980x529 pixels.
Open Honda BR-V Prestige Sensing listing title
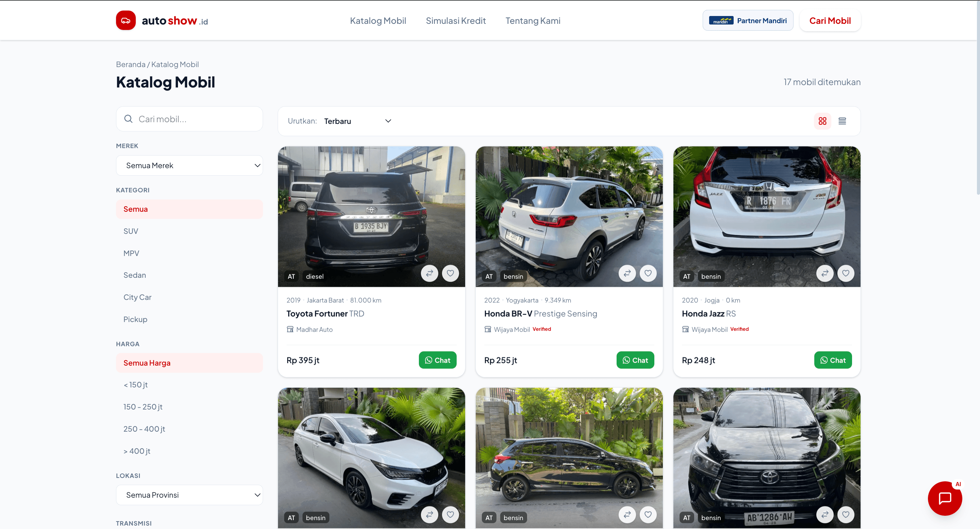(x=541, y=314)
